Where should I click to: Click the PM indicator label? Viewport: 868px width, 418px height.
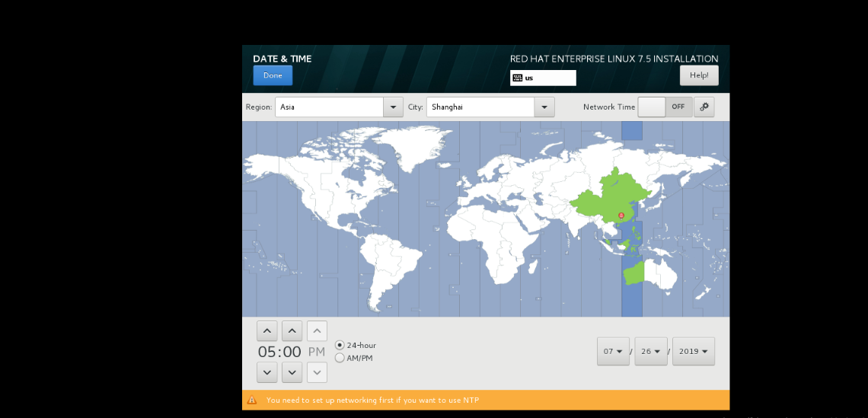tap(317, 352)
